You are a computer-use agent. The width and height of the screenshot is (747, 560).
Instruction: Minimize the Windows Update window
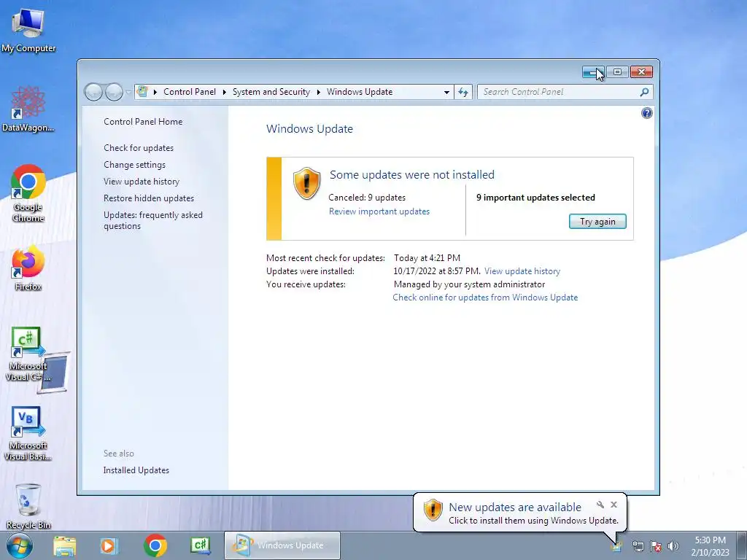594,72
